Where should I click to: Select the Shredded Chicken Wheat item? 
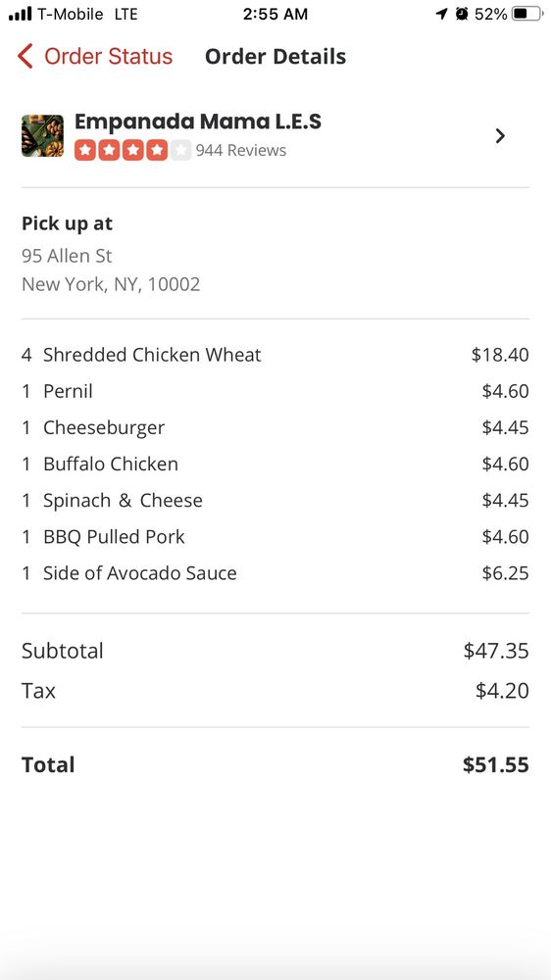275,355
